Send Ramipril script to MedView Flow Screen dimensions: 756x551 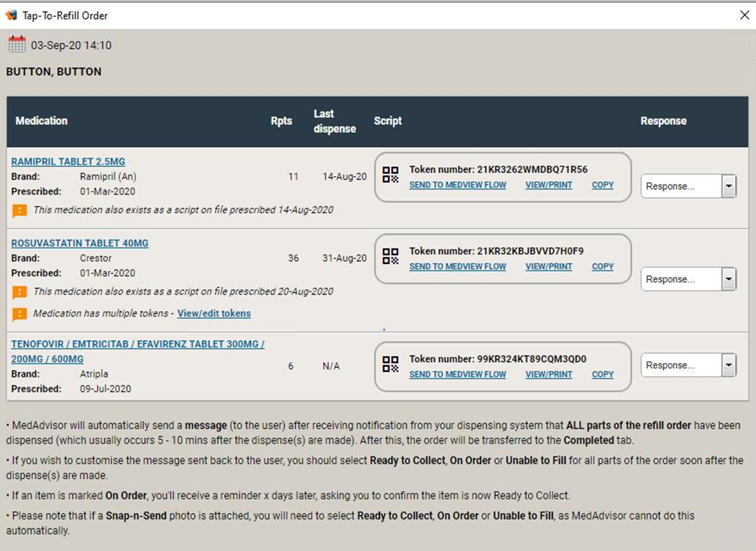(458, 185)
